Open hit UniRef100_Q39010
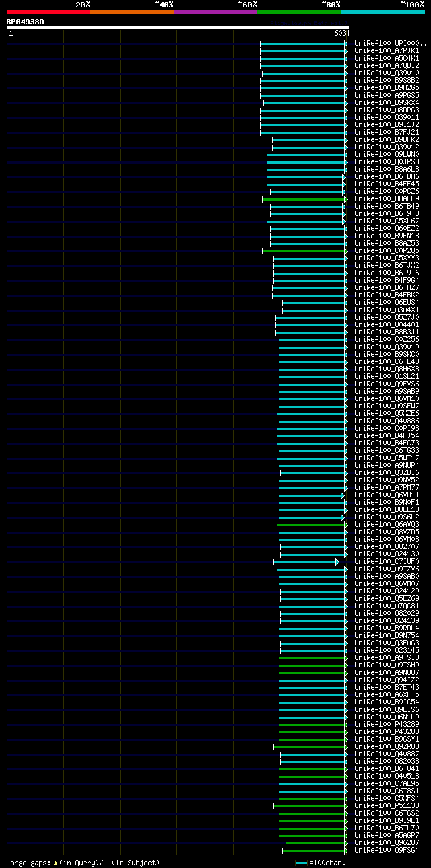 click(x=387, y=73)
